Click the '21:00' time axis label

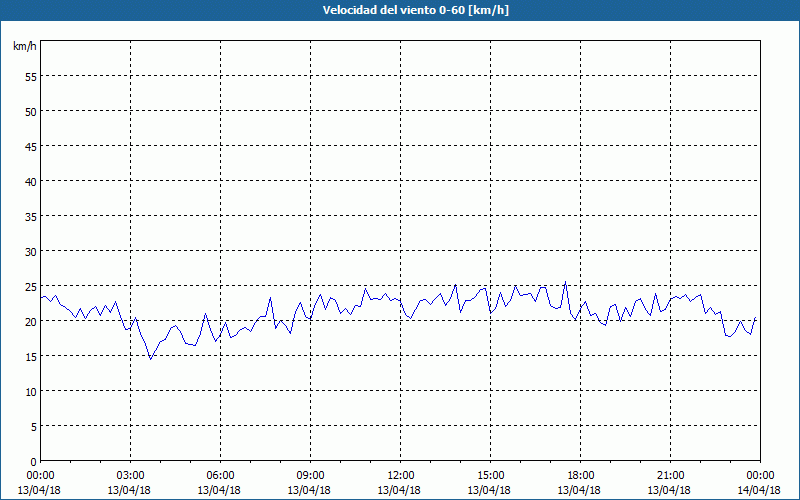(x=670, y=476)
